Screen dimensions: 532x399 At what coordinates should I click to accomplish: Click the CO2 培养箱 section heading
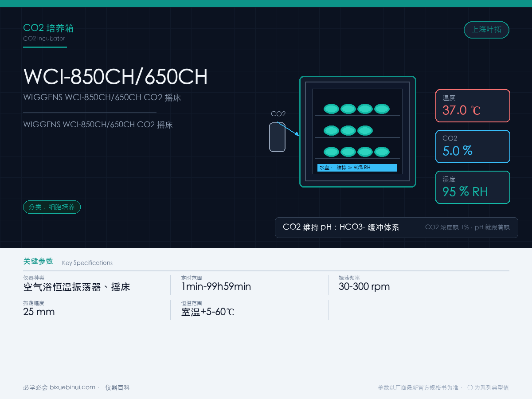tap(49, 28)
